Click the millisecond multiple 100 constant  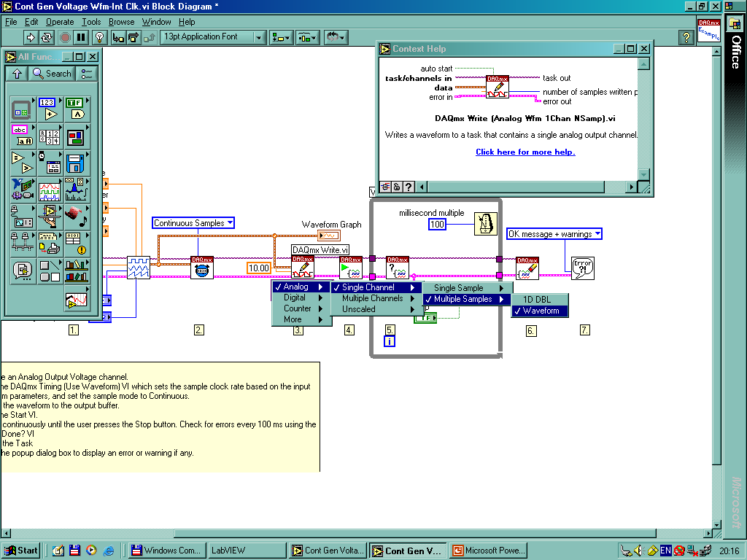(x=437, y=225)
